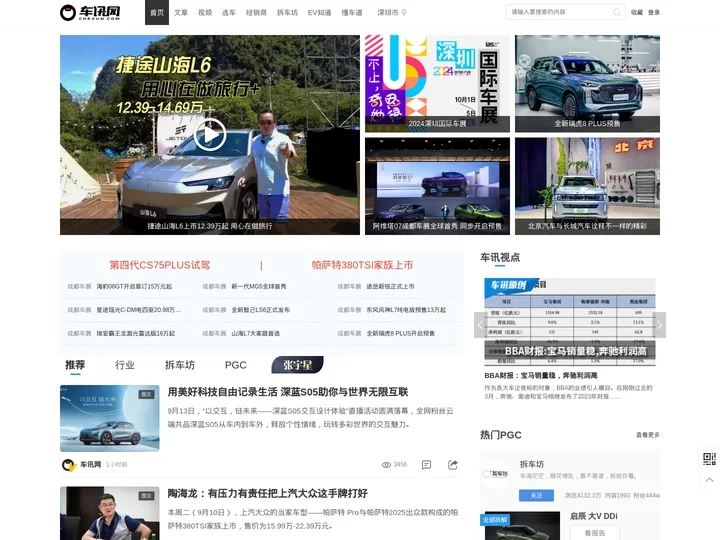The width and height of the screenshot is (720, 540).
Task: Open article 用美好科技自由记录生活 title
Action: click(x=288, y=392)
